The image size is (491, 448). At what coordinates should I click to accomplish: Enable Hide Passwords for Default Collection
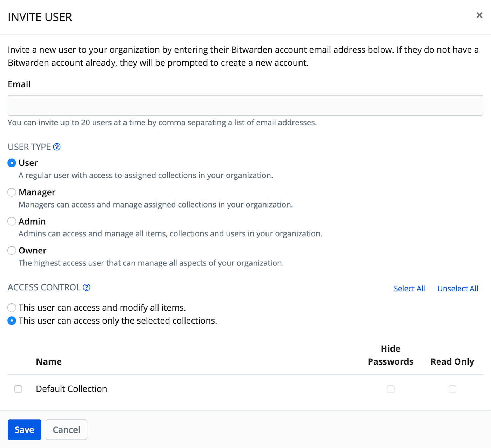[390, 389]
